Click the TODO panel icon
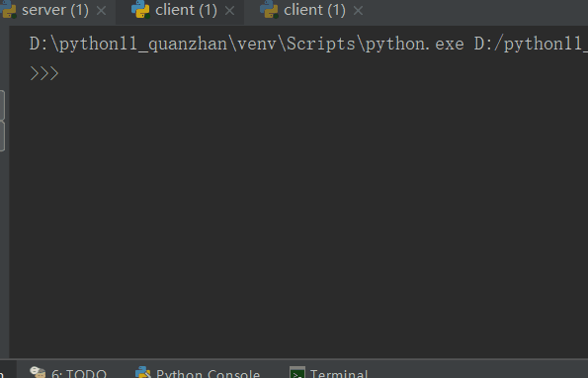Screen dimensions: 588x378 tap(38, 372)
